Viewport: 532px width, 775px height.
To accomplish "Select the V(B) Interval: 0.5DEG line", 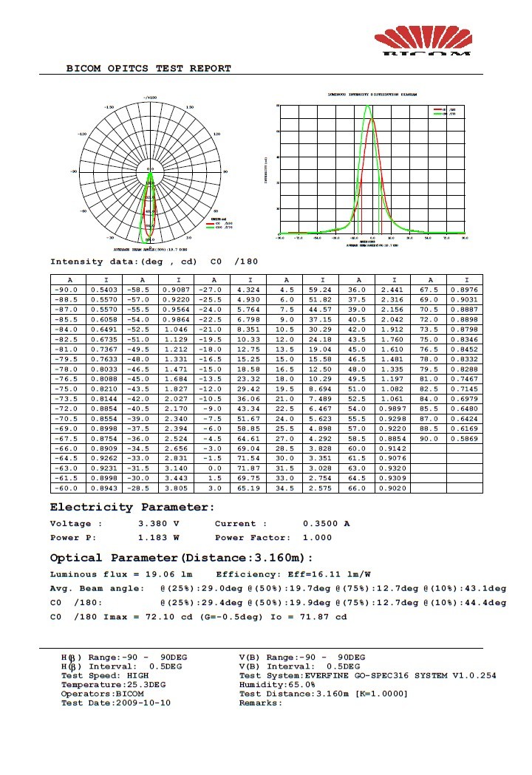I will [300, 666].
